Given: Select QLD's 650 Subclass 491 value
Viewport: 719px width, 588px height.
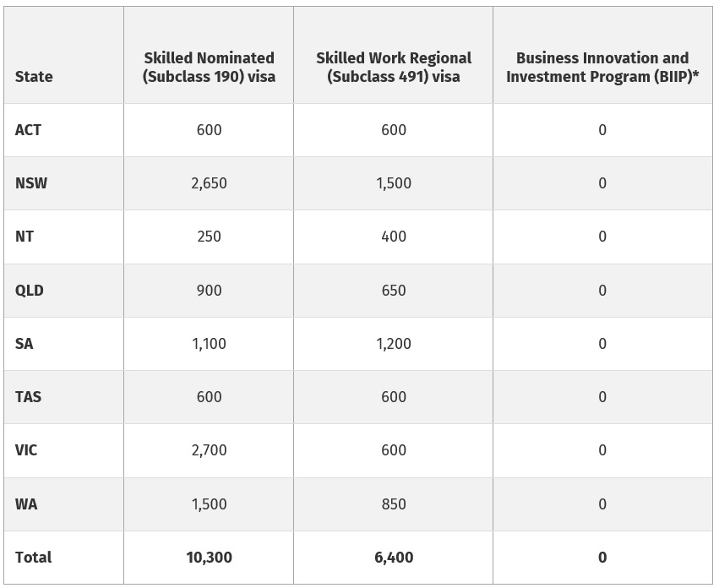Looking at the screenshot, I should [x=394, y=291].
